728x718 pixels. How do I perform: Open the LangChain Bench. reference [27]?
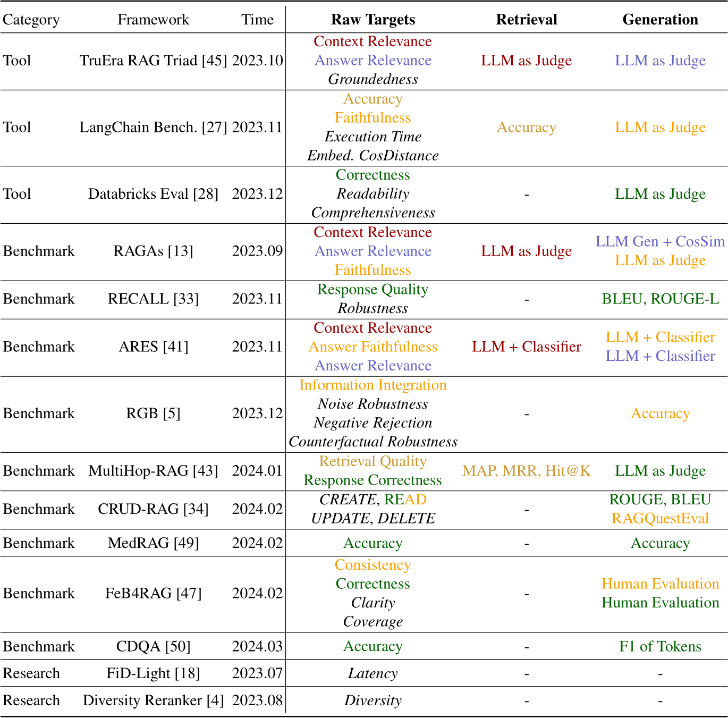214,128
